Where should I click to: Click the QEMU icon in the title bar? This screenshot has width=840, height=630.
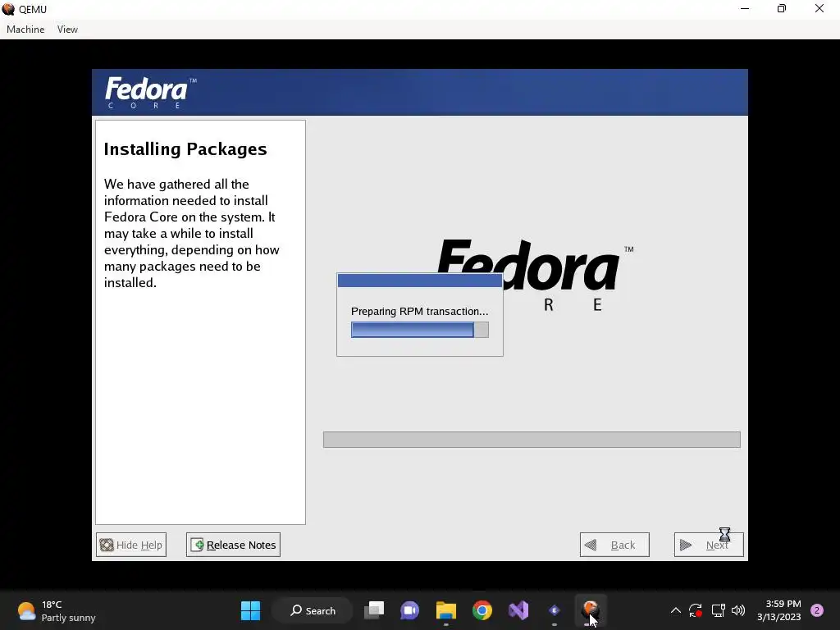point(8,9)
